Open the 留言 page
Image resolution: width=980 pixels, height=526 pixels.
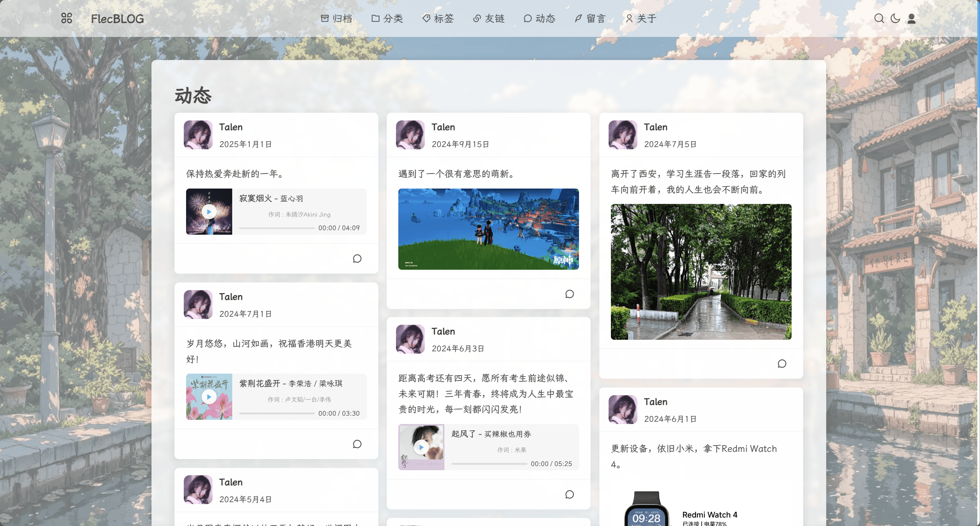pyautogui.click(x=591, y=18)
